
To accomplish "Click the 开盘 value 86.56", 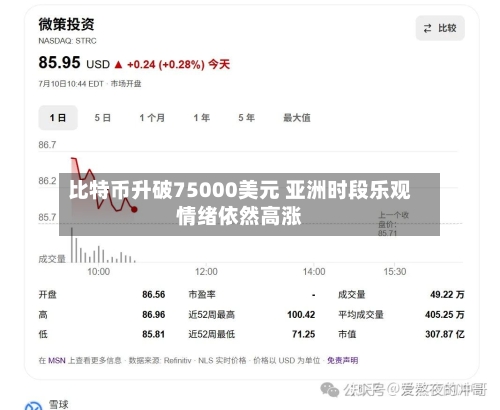I will tap(154, 295).
